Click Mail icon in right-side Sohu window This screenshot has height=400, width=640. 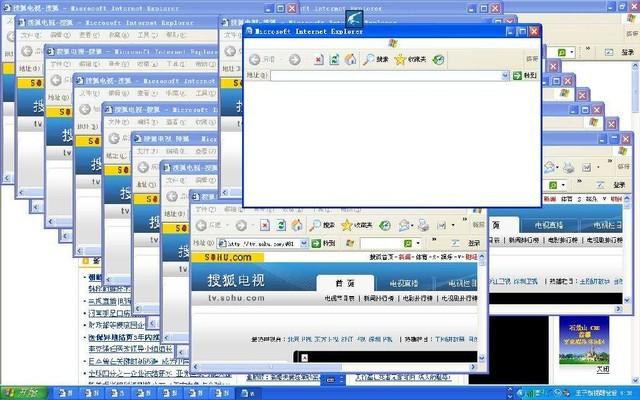pyautogui.click(x=549, y=167)
